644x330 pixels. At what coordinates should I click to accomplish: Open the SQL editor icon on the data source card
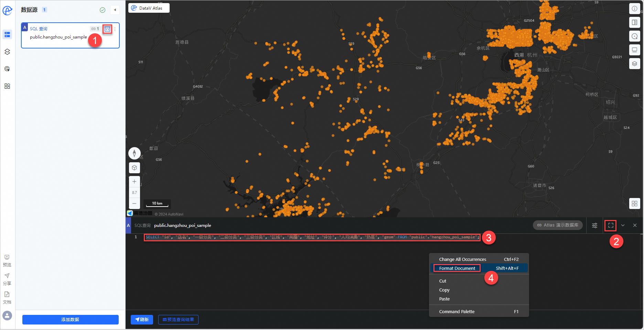[107, 29]
